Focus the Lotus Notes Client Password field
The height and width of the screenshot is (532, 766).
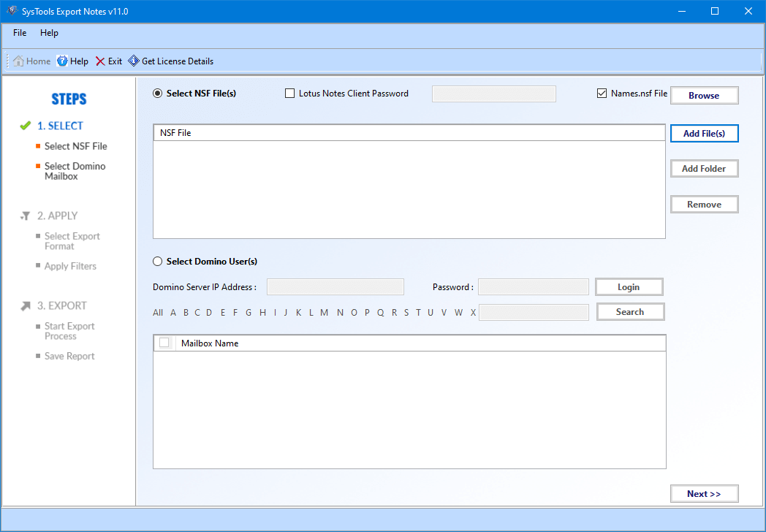(x=494, y=94)
